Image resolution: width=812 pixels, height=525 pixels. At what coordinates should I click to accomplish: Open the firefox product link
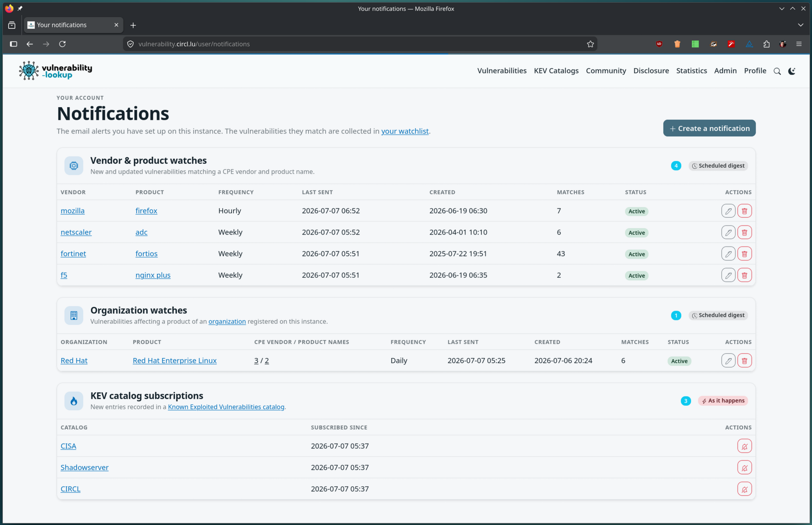click(146, 211)
